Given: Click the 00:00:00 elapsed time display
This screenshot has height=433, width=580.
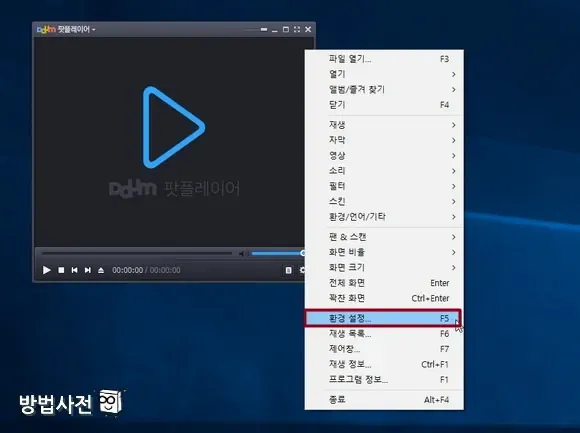Looking at the screenshot, I should (128, 270).
